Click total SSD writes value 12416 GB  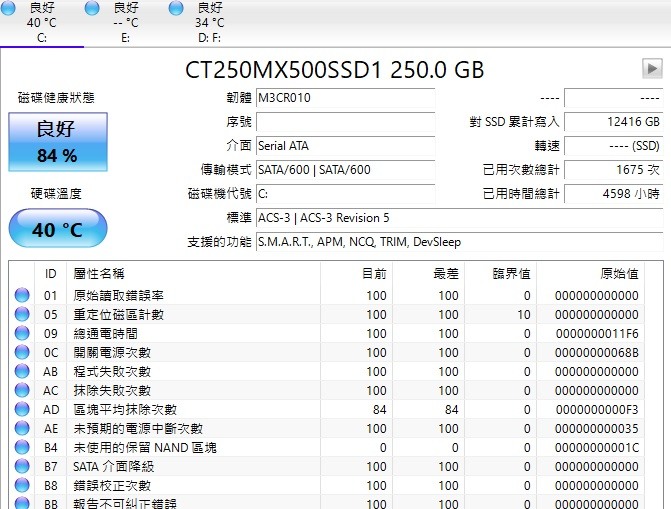click(x=613, y=122)
